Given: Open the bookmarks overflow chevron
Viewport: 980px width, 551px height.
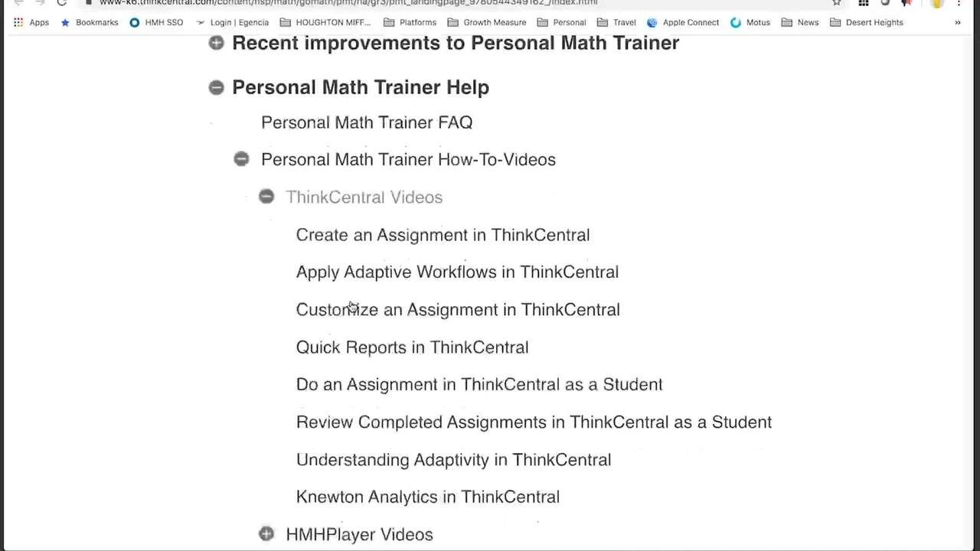Looking at the screenshot, I should coord(957,22).
